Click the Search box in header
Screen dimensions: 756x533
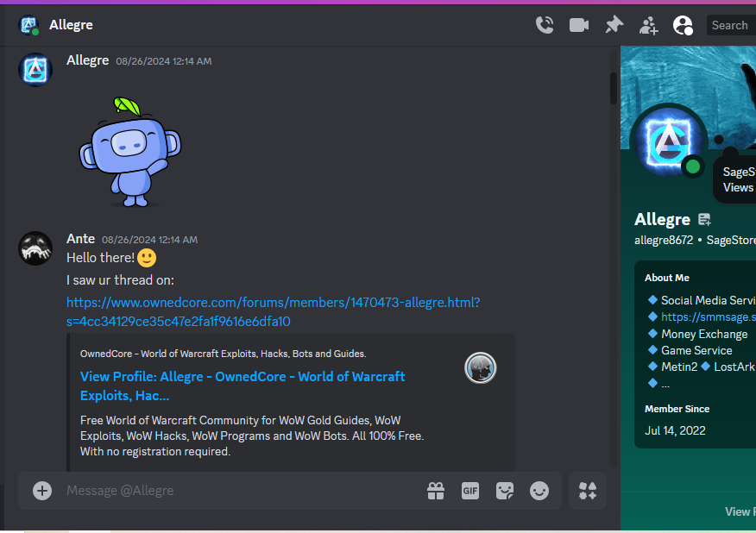tap(730, 25)
